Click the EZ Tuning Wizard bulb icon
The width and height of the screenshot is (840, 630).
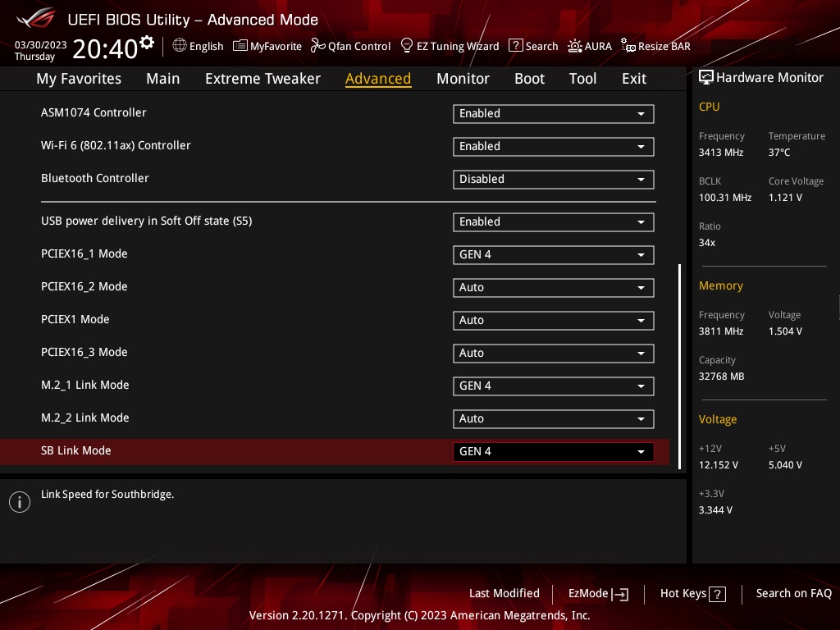(x=407, y=46)
